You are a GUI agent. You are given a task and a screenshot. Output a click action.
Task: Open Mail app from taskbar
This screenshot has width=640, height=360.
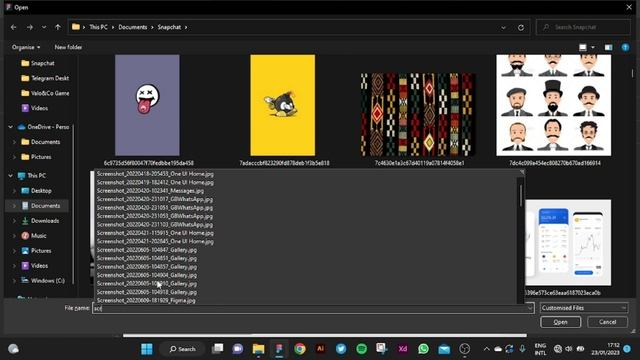pyautogui.click(x=444, y=349)
